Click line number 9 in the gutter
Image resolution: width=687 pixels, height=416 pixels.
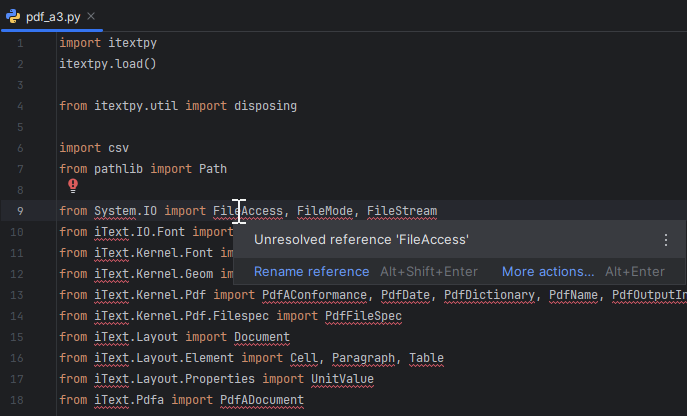[20, 211]
